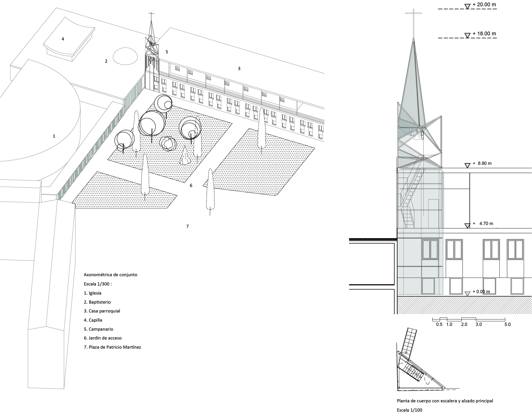Click the '1.0' scale bar label
Viewport: 532px width, 414px height.
point(449,324)
